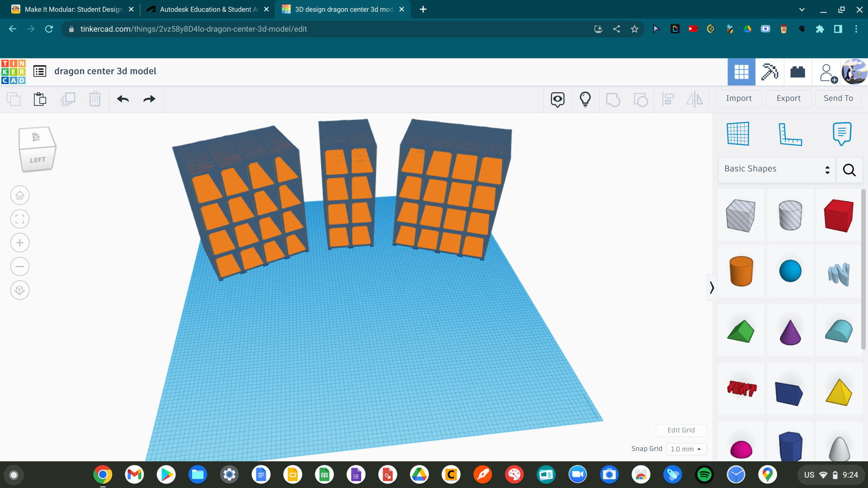This screenshot has width=868, height=488.
Task: Select the Ruler tool
Action: pyautogui.click(x=790, y=134)
